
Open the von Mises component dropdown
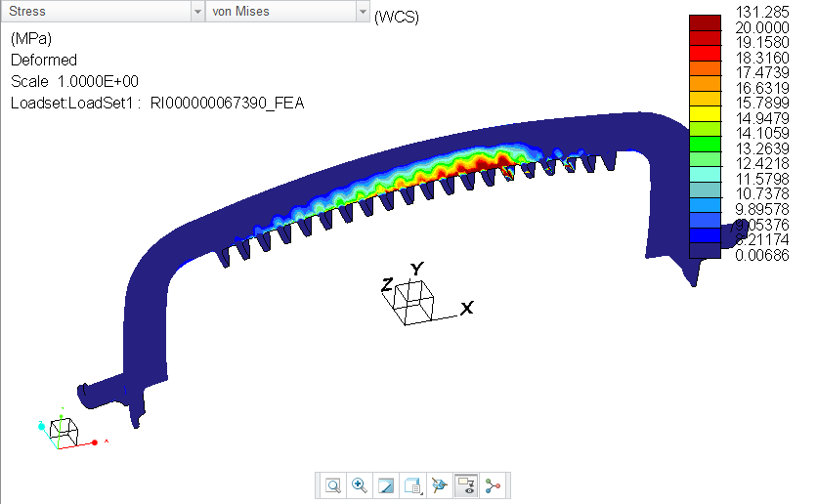pos(287,11)
